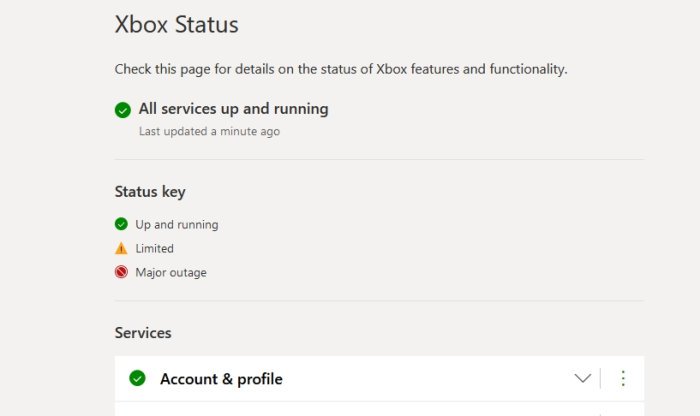Click the Limited legend label

[x=155, y=249]
